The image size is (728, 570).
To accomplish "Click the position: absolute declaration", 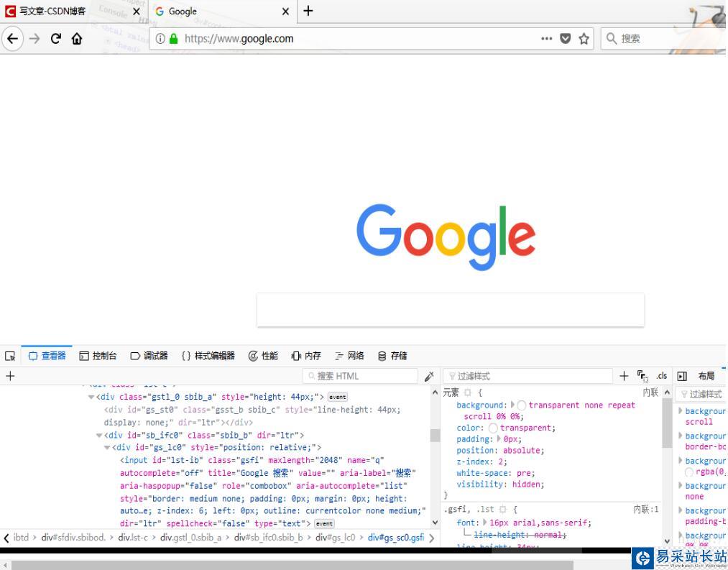I will (x=500, y=451).
